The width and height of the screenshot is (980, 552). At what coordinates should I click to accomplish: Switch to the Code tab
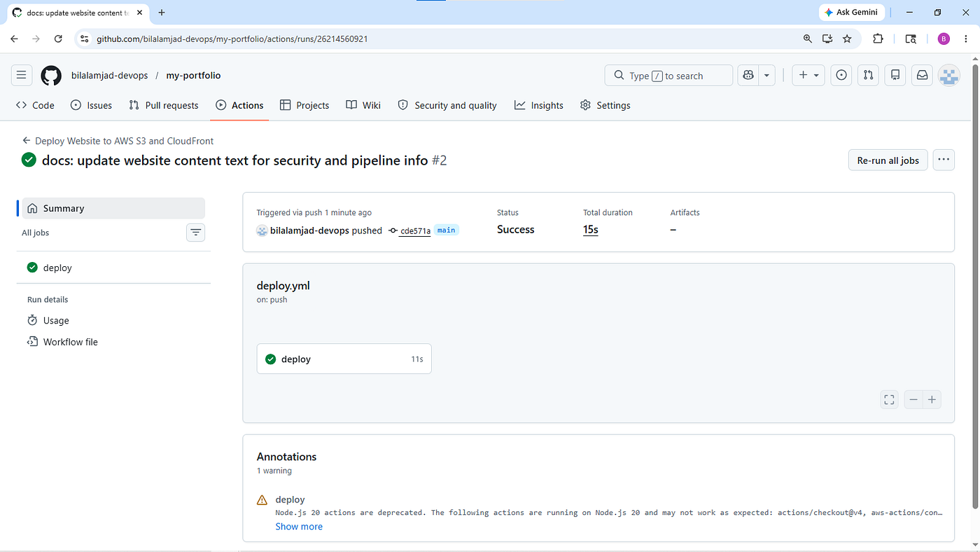[x=35, y=105]
